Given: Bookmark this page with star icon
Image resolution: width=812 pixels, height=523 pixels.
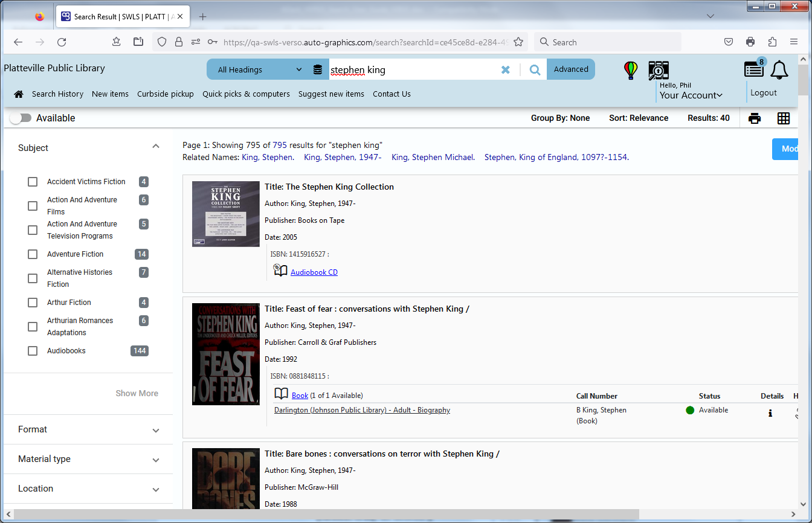Looking at the screenshot, I should click(x=518, y=42).
